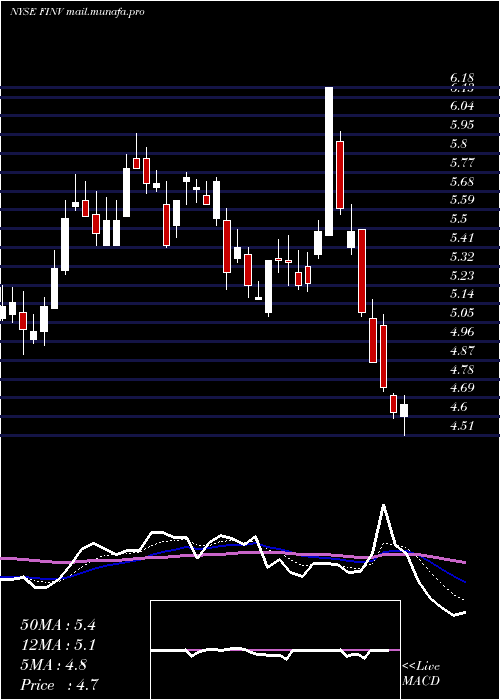Image resolution: width=500 pixels, height=700 pixels.
Task: Click the '12MA : 5.1' readout
Action: click(58, 645)
